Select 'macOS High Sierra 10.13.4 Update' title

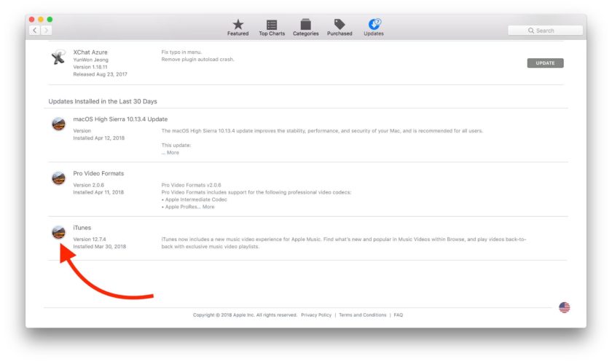tap(120, 119)
